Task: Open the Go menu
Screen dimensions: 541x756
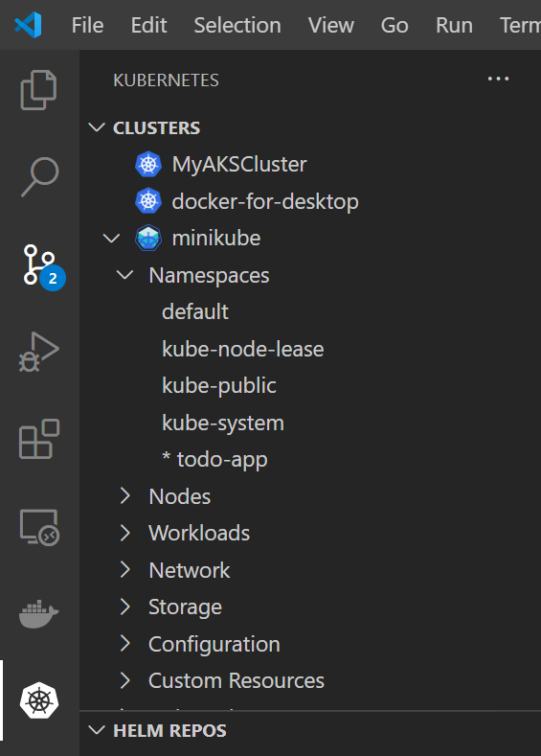Action: pos(394,25)
